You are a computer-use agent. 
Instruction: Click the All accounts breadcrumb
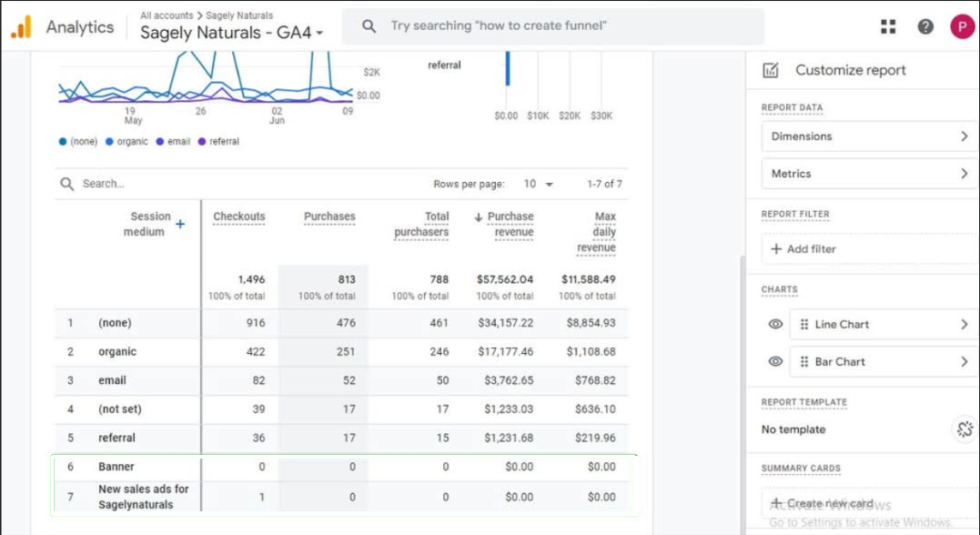tap(167, 15)
